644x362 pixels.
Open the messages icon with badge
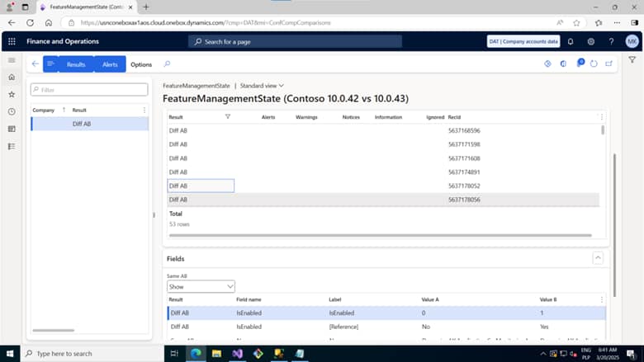click(580, 63)
